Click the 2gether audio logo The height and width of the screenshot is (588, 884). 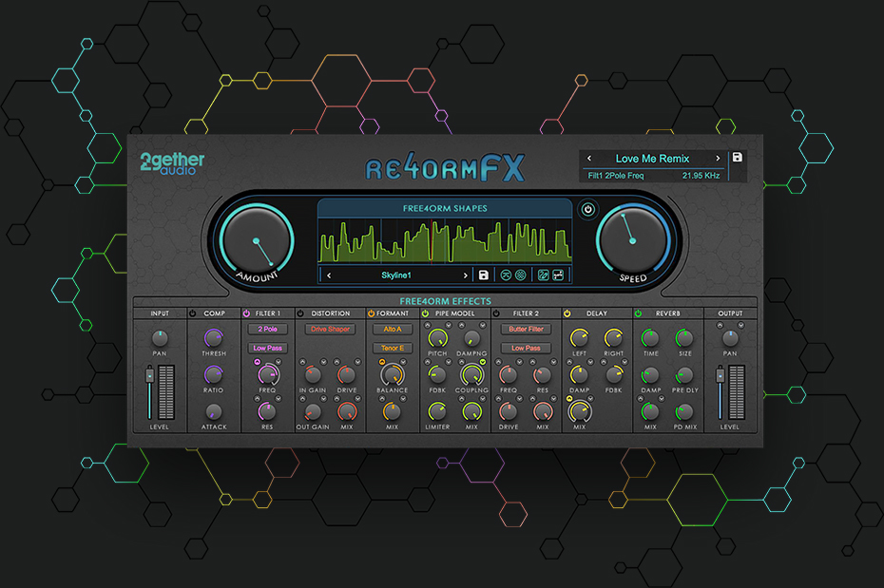tap(172, 163)
